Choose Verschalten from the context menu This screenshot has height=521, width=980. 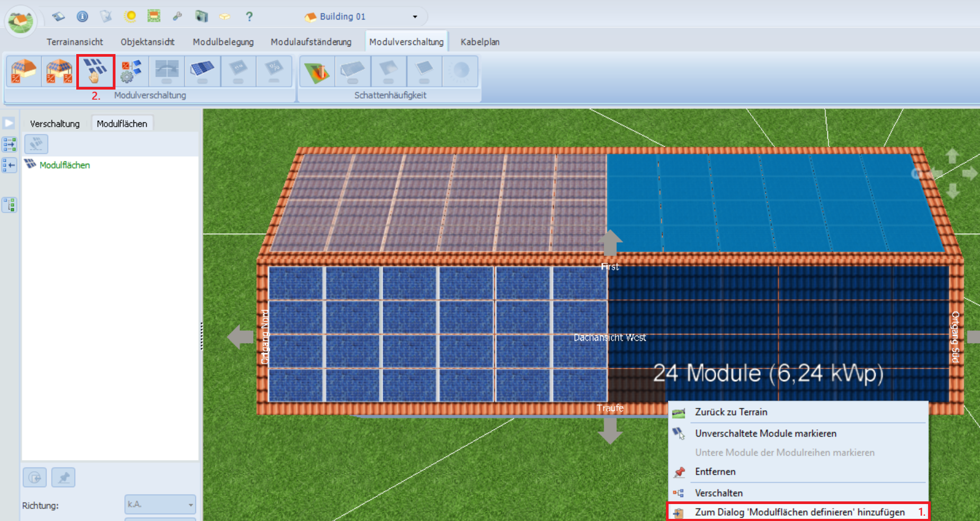coord(718,493)
